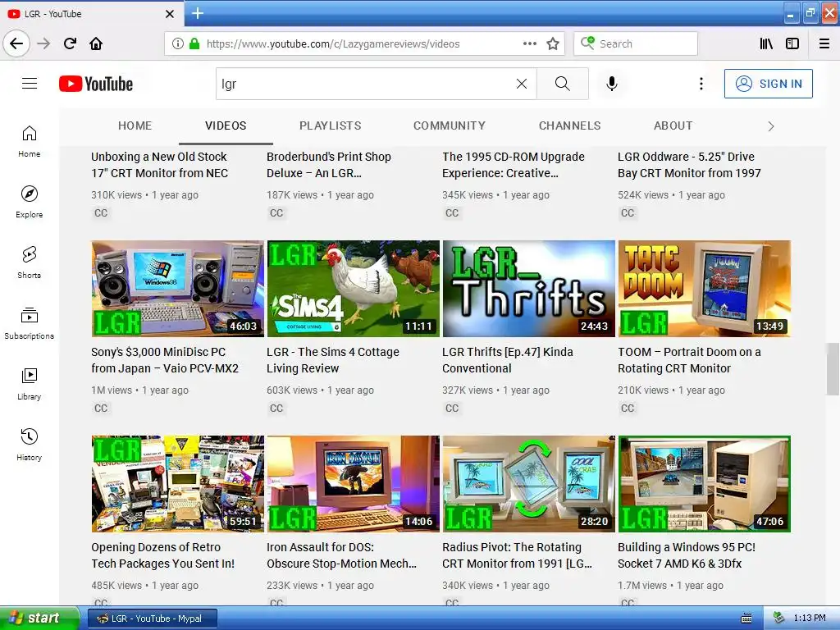The height and width of the screenshot is (630, 840).
Task: Open Subscriptions in YouTube sidebar
Action: (29, 323)
